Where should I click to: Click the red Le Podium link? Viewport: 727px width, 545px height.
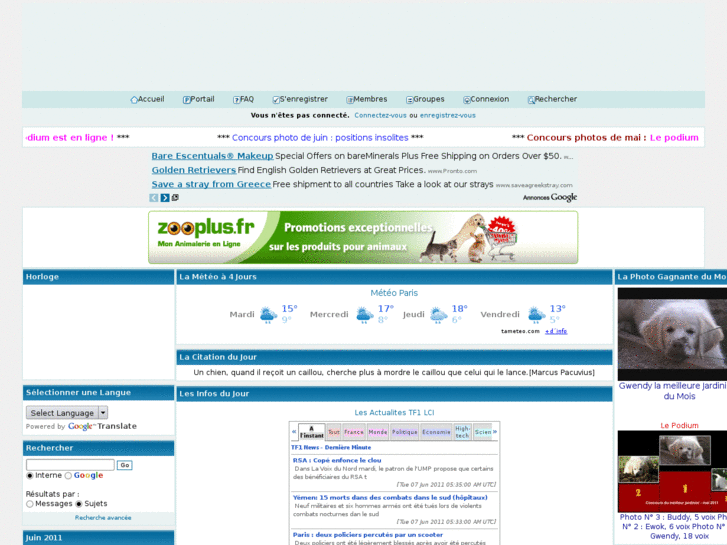pos(679,425)
